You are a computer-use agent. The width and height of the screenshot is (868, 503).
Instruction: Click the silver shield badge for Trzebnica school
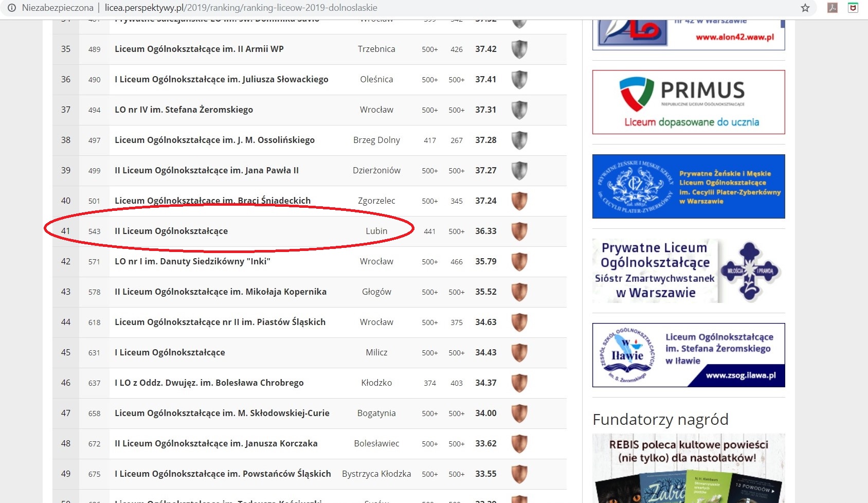(519, 49)
